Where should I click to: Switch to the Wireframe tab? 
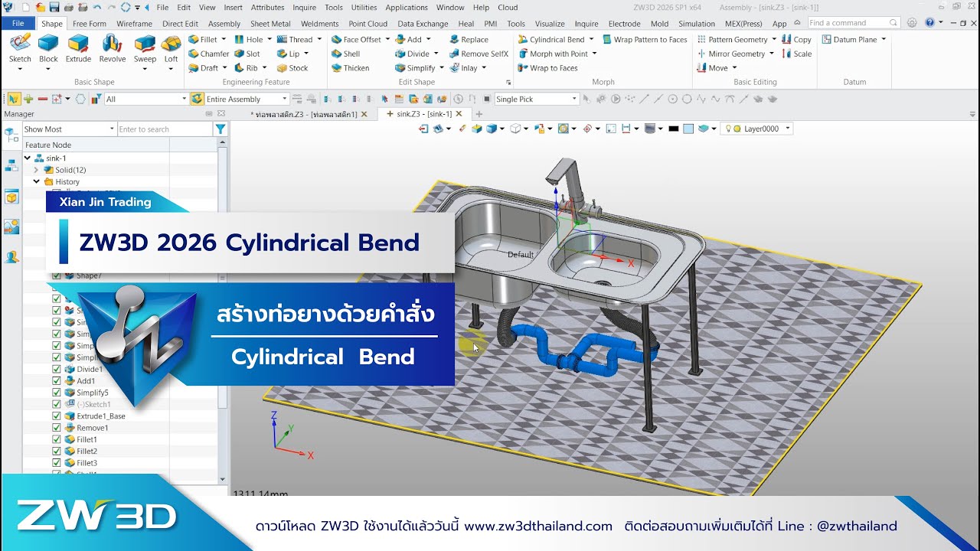134,24
